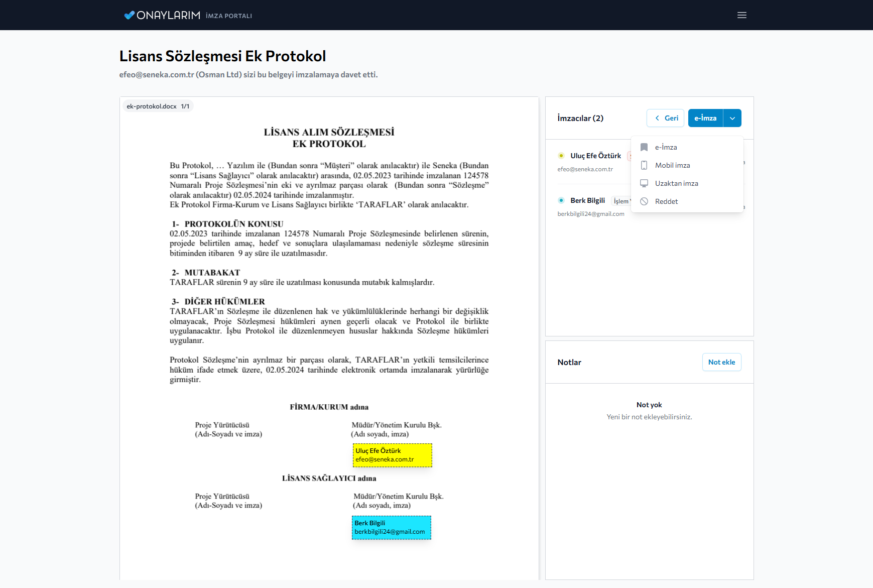873x588 pixels.
Task: Click the prohibited circle icon for Reddet
Action: coord(644,201)
